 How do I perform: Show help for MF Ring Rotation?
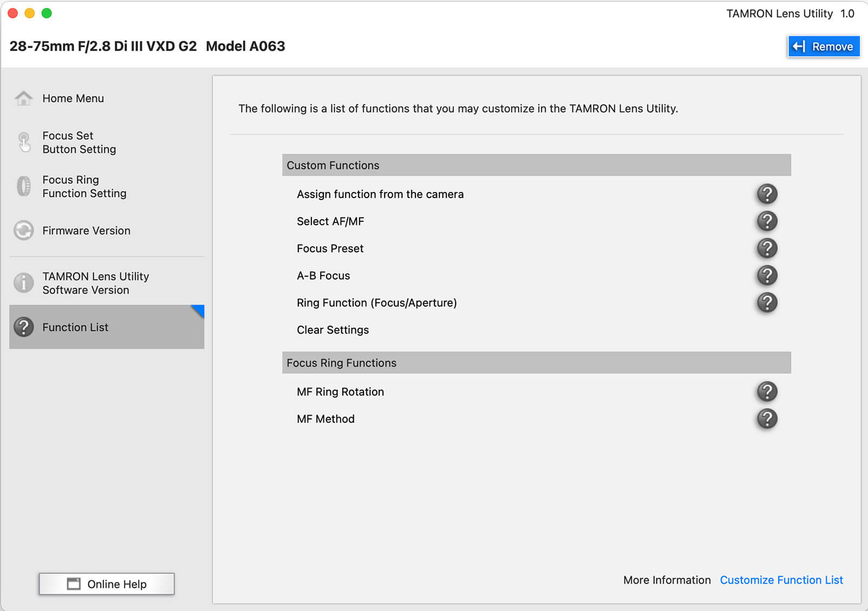pos(767,391)
